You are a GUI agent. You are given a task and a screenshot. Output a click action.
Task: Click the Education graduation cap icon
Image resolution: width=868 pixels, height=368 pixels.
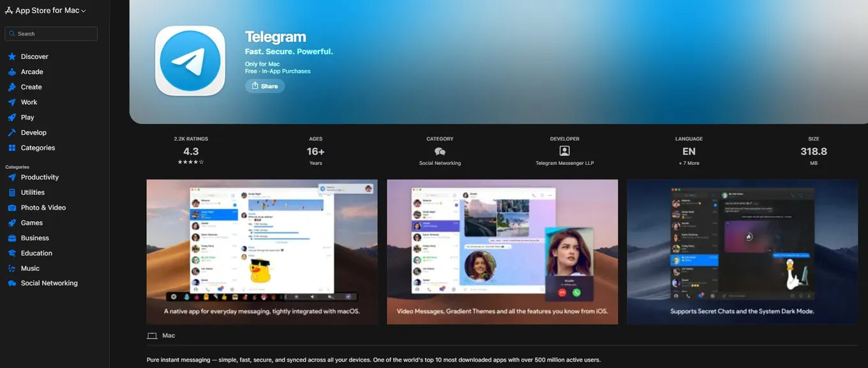11,254
